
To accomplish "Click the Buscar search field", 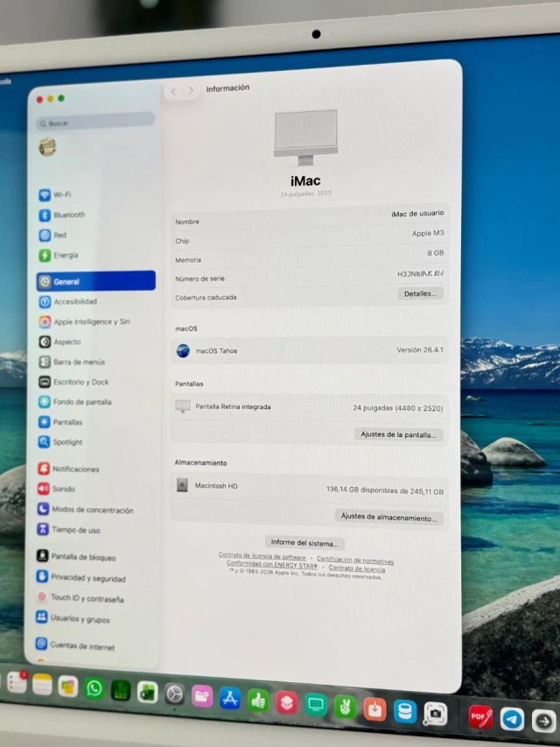I will click(x=95, y=122).
